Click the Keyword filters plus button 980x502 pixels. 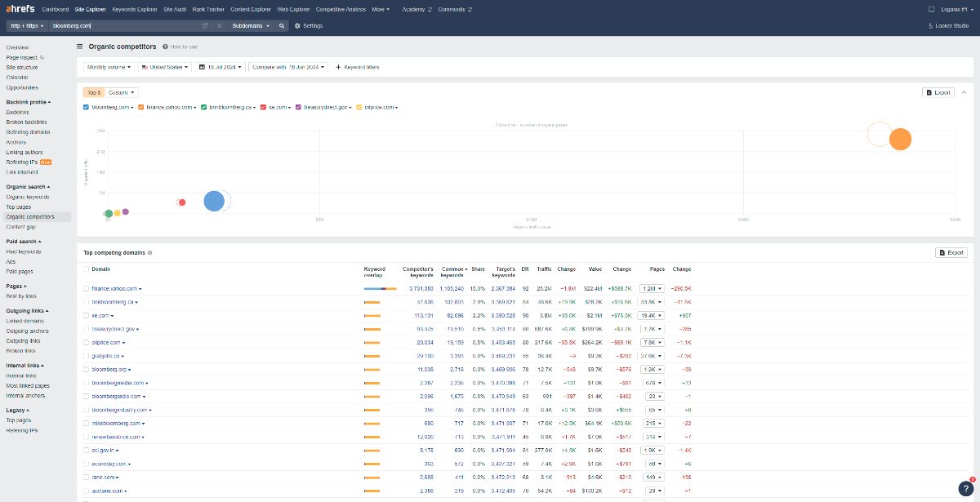[x=357, y=67]
